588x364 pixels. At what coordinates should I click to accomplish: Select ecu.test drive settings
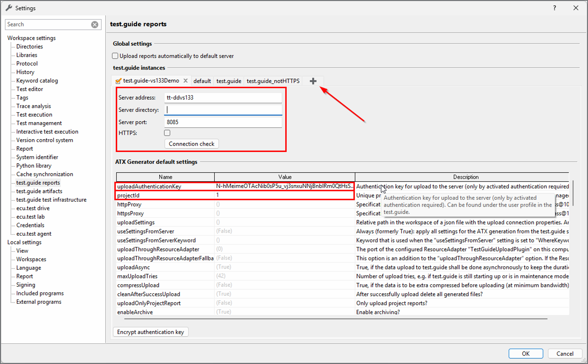(33, 208)
